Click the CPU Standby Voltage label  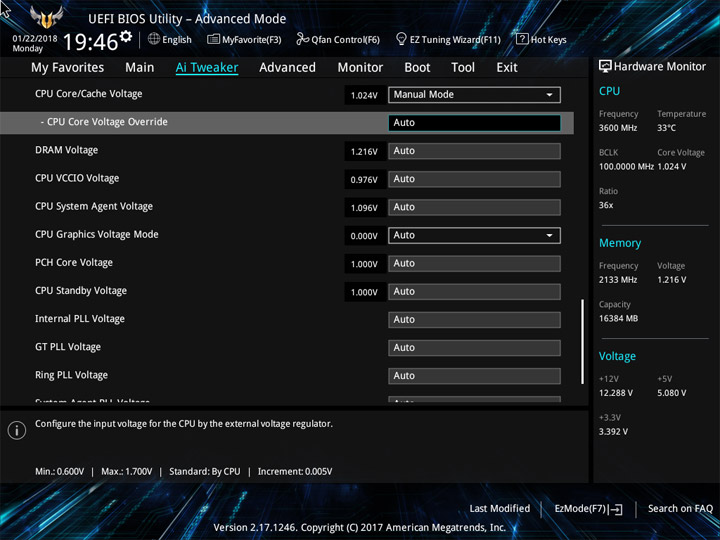pos(81,291)
